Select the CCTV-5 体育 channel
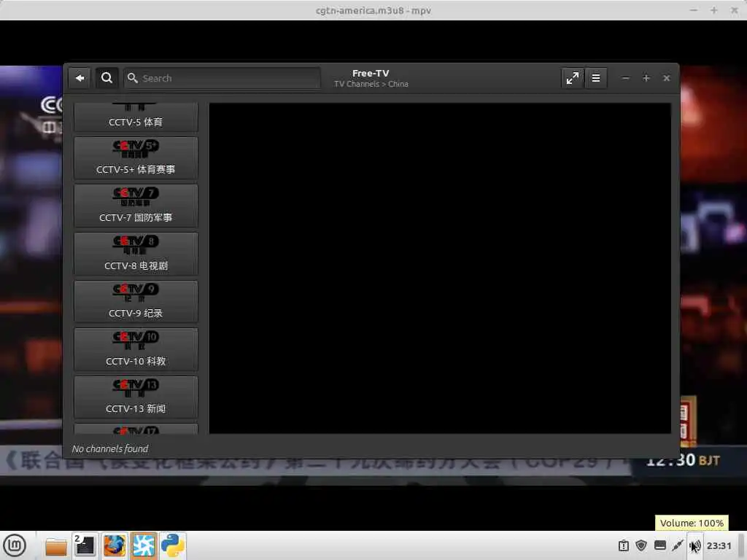This screenshot has width=747, height=560. click(136, 117)
